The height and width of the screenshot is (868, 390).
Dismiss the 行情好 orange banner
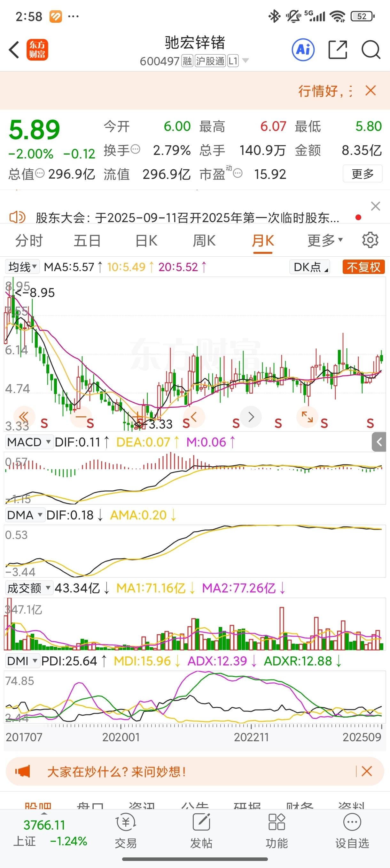370,91
